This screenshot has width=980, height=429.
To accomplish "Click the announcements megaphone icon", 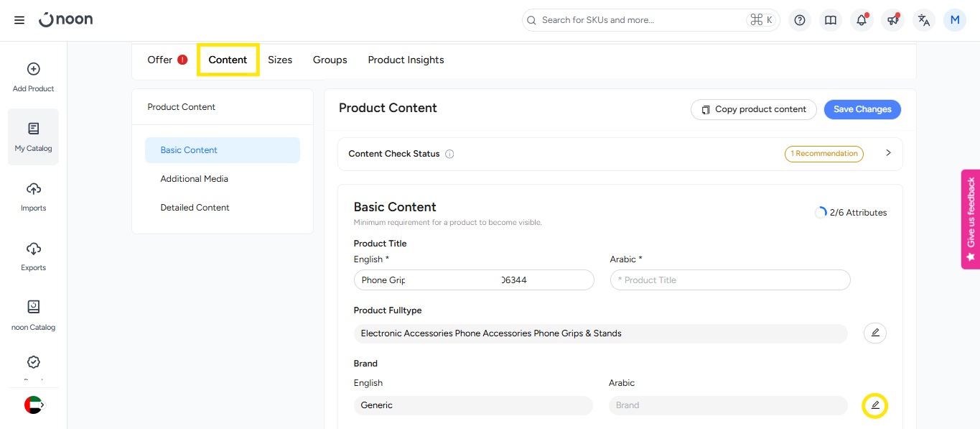I will pyautogui.click(x=892, y=20).
